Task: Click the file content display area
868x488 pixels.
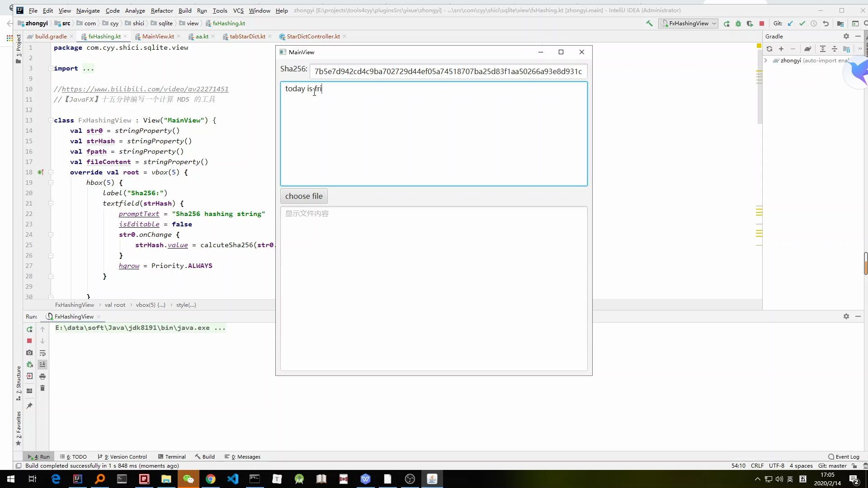Action: 434,288
